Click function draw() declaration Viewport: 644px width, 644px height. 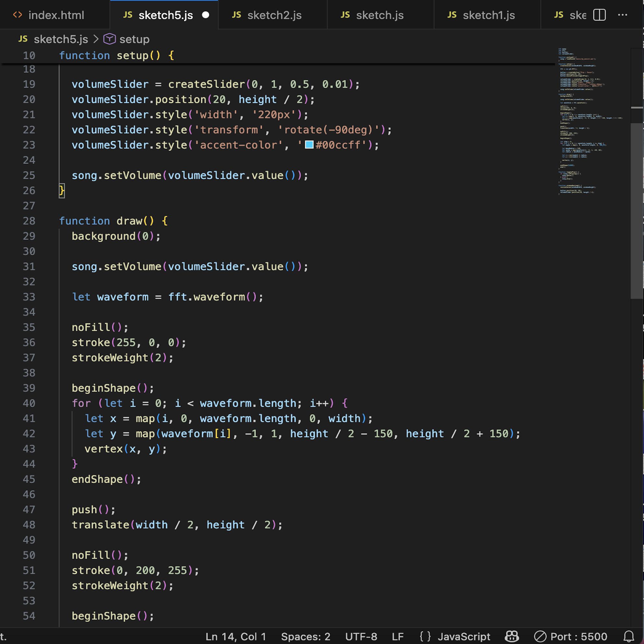click(x=113, y=221)
